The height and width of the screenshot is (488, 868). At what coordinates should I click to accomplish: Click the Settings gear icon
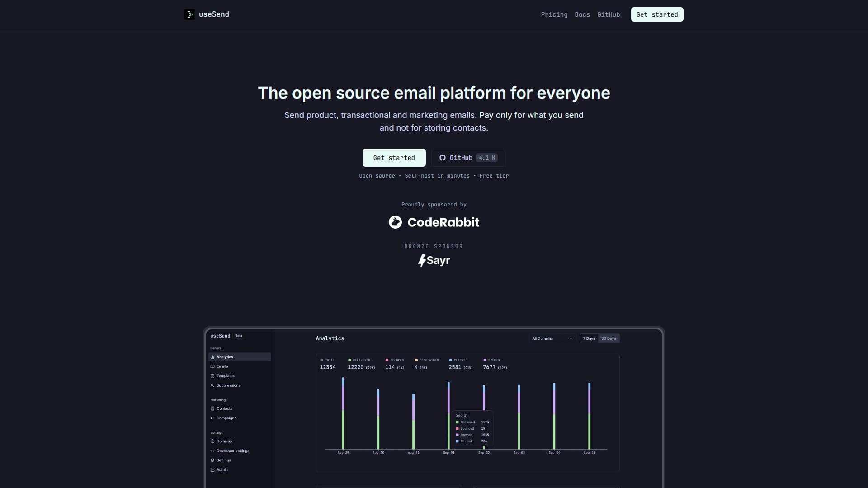[212, 460]
